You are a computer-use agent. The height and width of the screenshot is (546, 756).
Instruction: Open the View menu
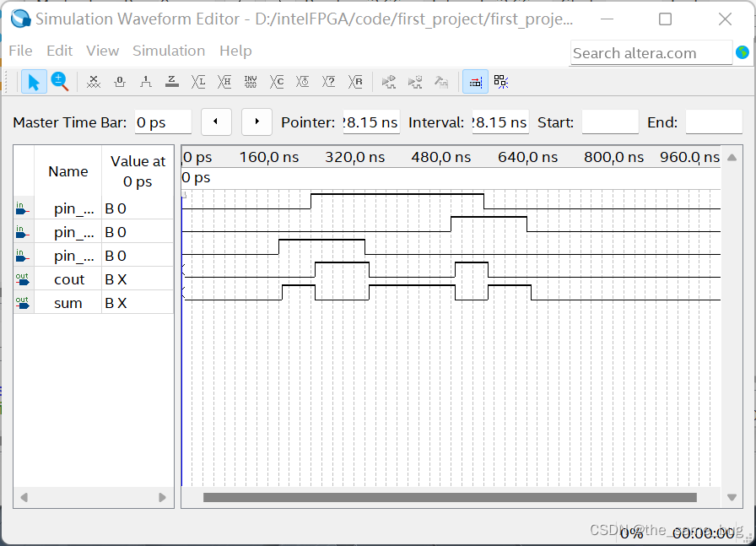coord(102,51)
